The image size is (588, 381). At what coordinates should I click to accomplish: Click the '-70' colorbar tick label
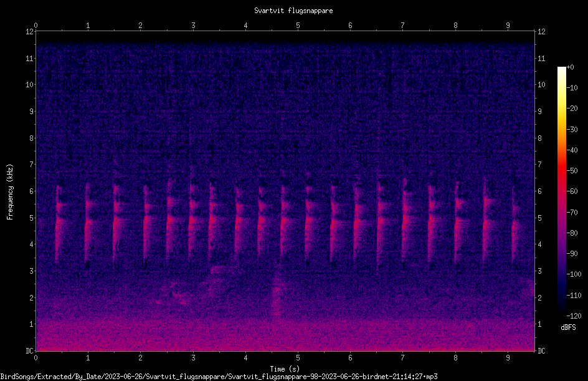point(572,213)
